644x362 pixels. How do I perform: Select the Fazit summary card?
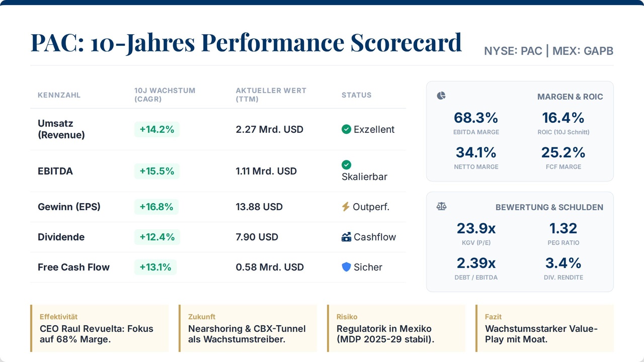544,328
